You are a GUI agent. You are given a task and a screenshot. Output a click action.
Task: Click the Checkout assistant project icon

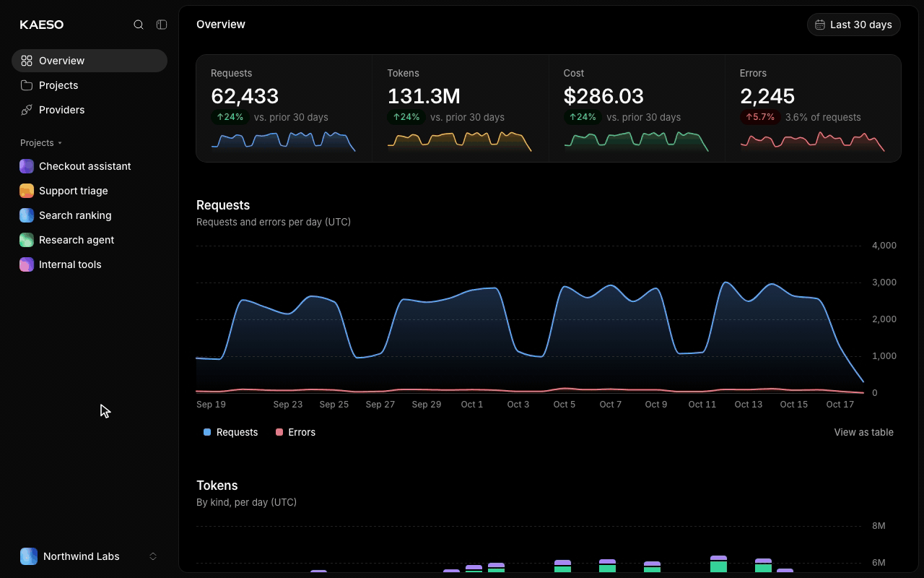(27, 166)
